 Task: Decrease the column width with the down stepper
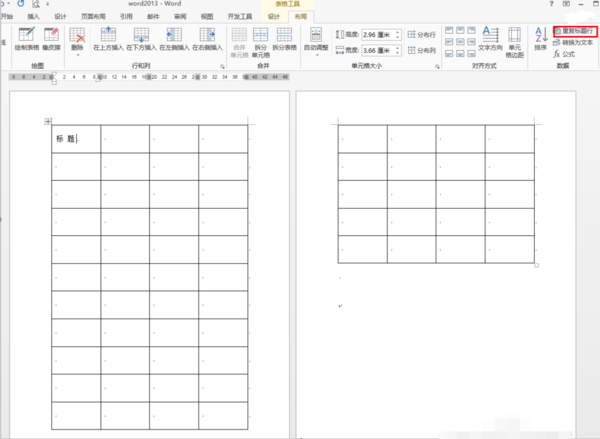click(398, 53)
